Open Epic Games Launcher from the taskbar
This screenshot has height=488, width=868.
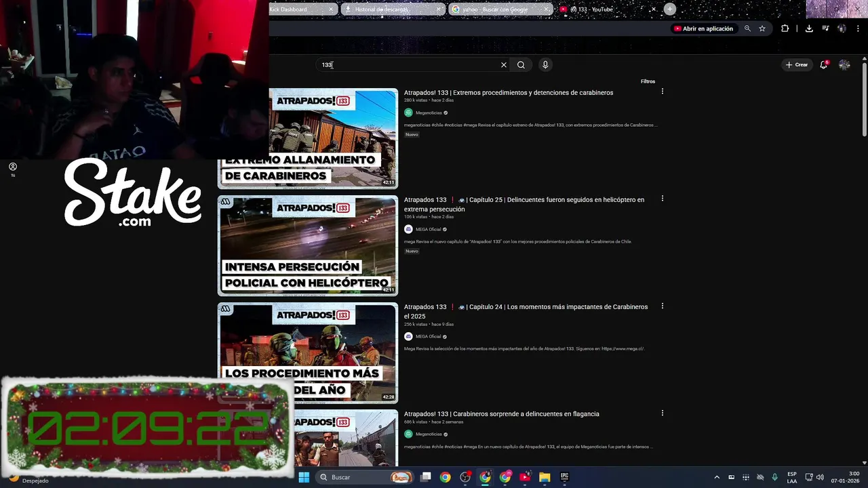coord(564,477)
